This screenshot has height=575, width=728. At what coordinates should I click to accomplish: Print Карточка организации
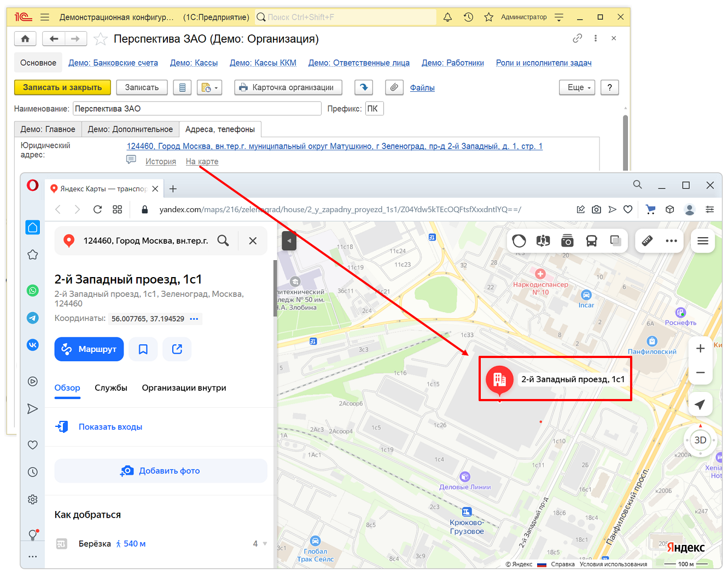click(x=288, y=87)
